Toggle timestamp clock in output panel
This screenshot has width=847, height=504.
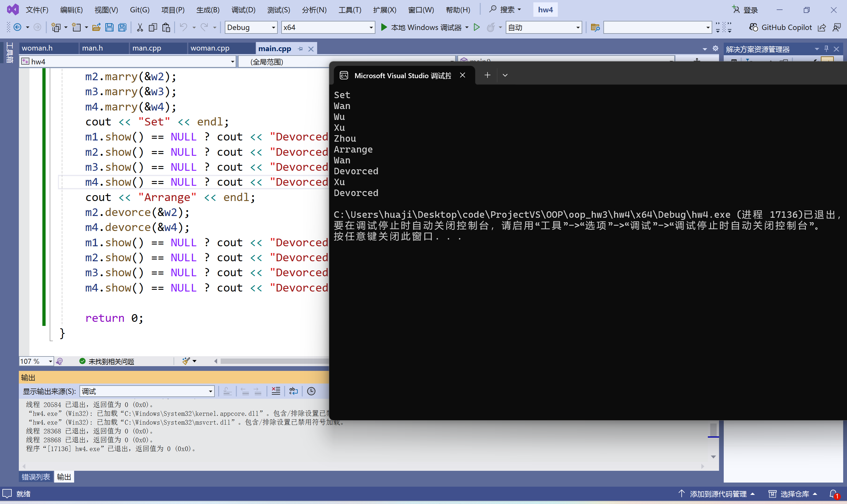(x=311, y=391)
